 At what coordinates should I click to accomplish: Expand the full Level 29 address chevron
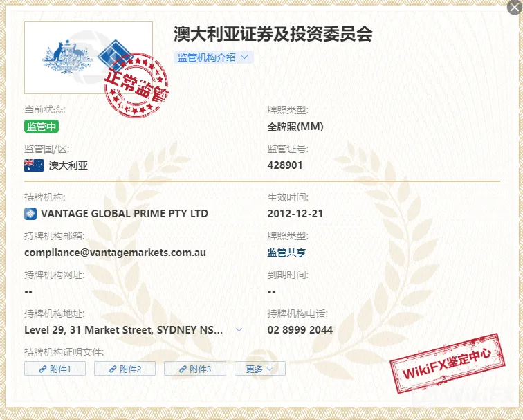(x=239, y=330)
